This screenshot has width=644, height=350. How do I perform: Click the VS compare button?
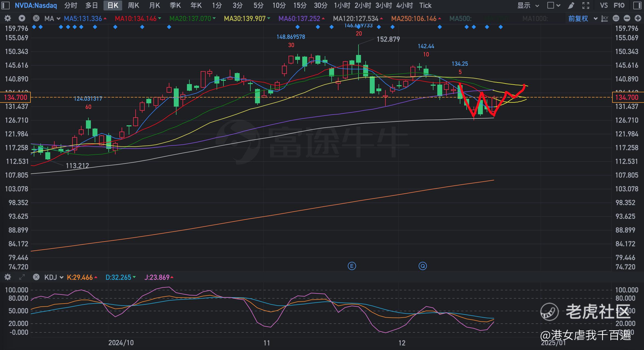coord(604,5)
